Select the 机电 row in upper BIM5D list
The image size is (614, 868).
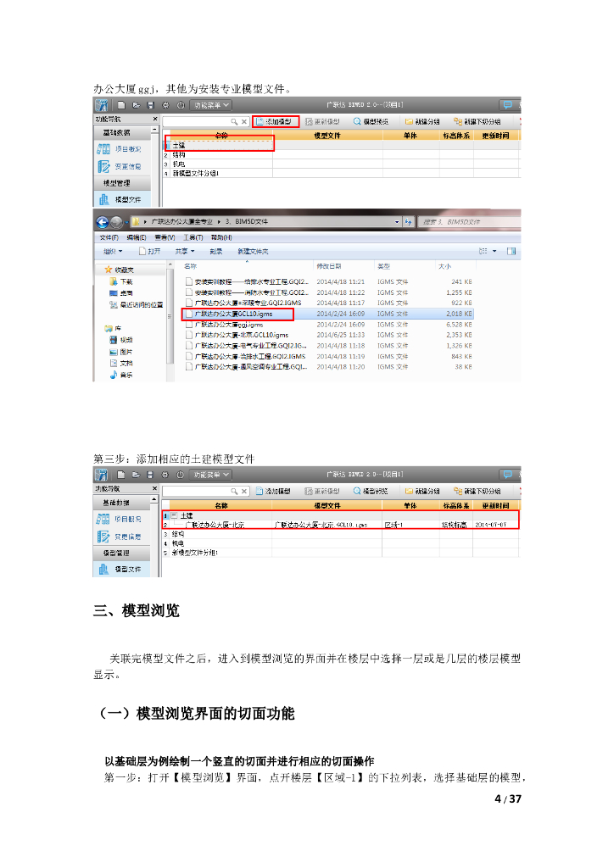(x=342, y=164)
